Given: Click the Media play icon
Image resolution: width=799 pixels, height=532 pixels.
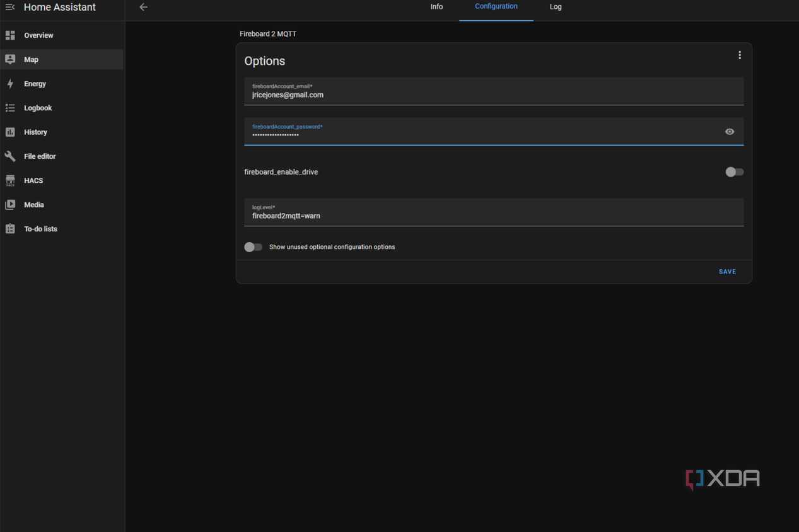Looking at the screenshot, I should [10, 205].
